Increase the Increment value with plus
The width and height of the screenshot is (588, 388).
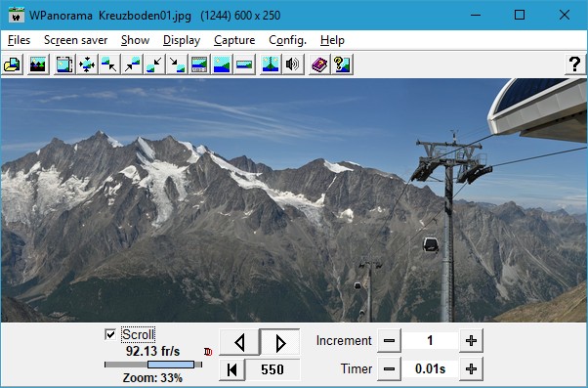point(471,341)
